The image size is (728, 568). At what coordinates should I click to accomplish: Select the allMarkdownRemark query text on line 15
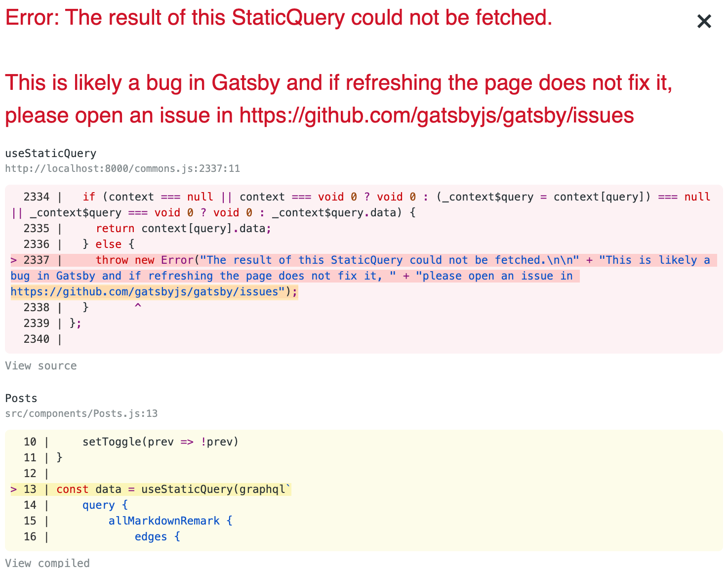coord(164,521)
